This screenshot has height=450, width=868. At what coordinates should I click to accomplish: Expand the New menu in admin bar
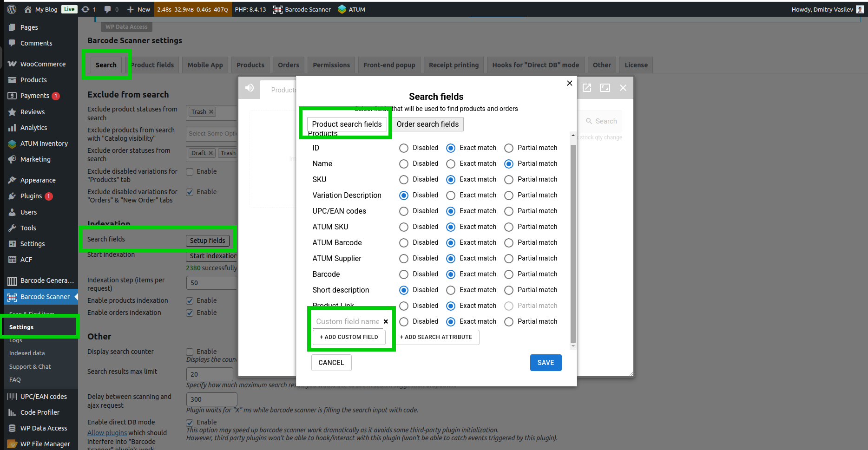click(x=139, y=9)
